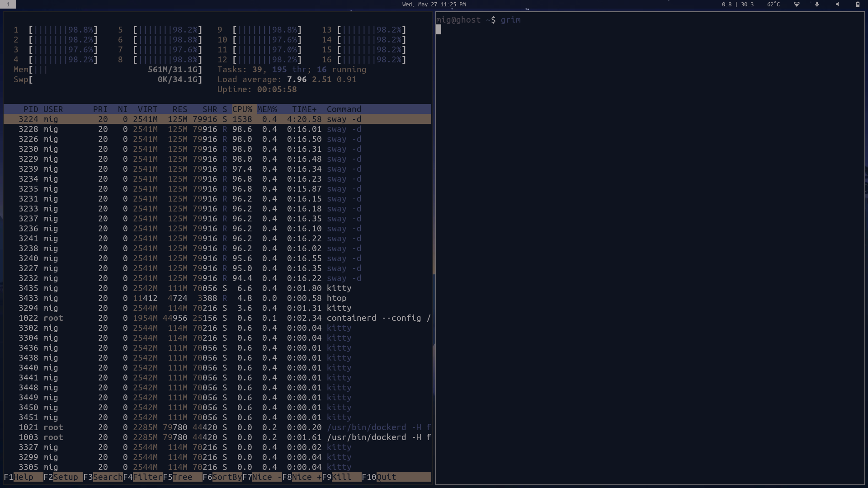The width and height of the screenshot is (868, 488).
Task: Quit htop with F10
Action: pos(382,477)
